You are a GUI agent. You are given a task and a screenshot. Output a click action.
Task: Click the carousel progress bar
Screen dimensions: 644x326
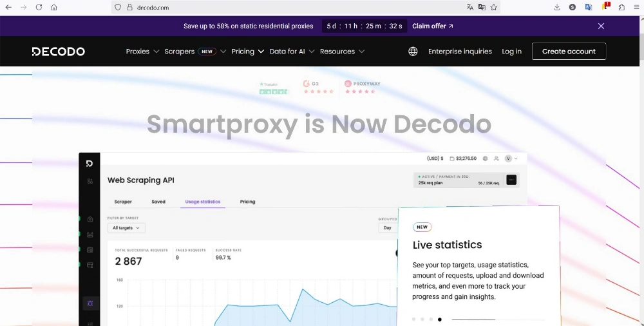coord(498,320)
